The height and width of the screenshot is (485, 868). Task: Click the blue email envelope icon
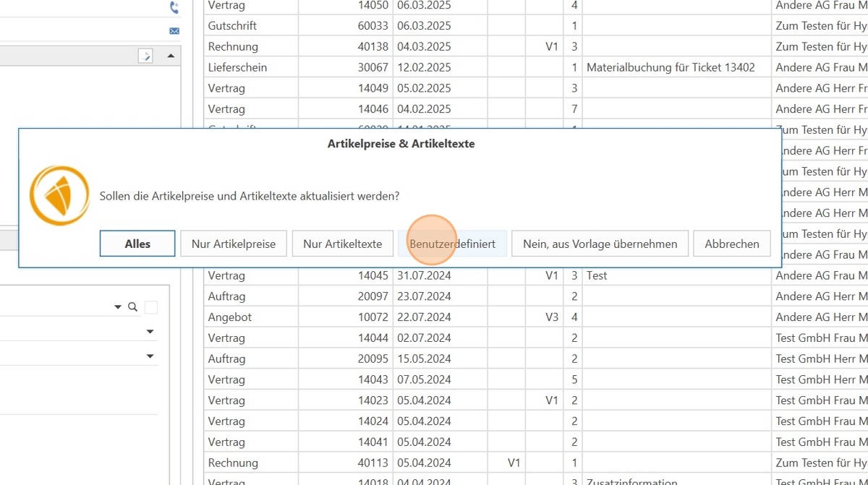pos(174,30)
